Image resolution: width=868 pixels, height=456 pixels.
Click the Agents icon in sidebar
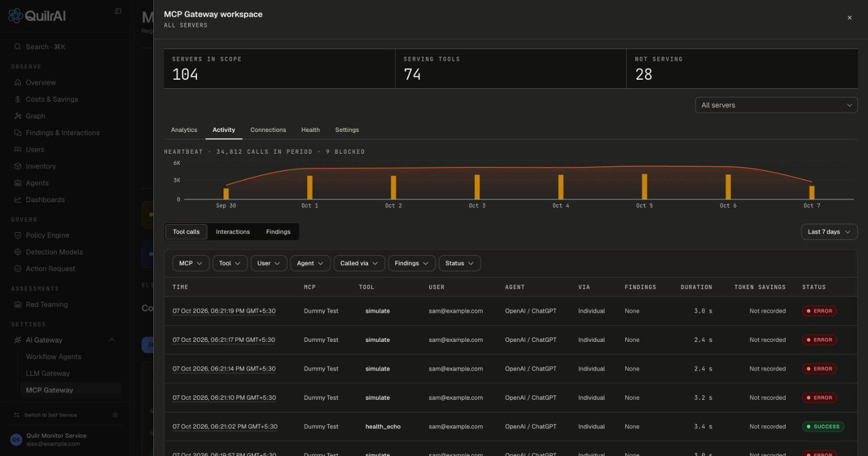pyautogui.click(x=18, y=183)
